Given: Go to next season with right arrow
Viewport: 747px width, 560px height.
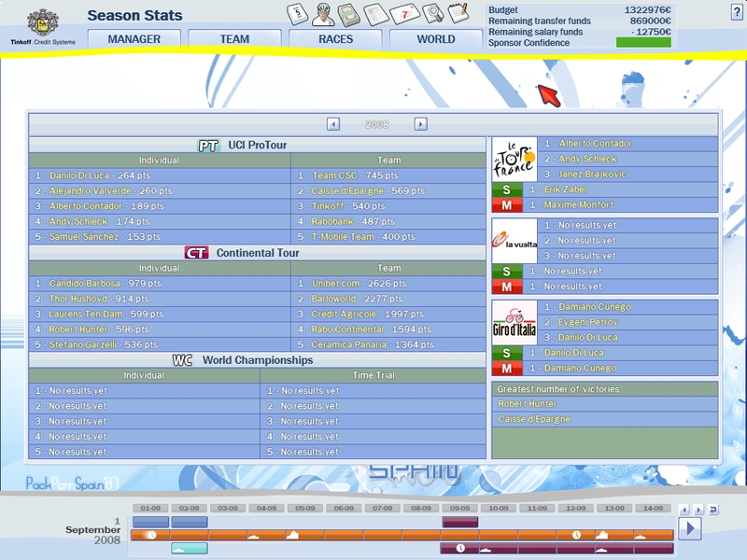Looking at the screenshot, I should coord(420,124).
